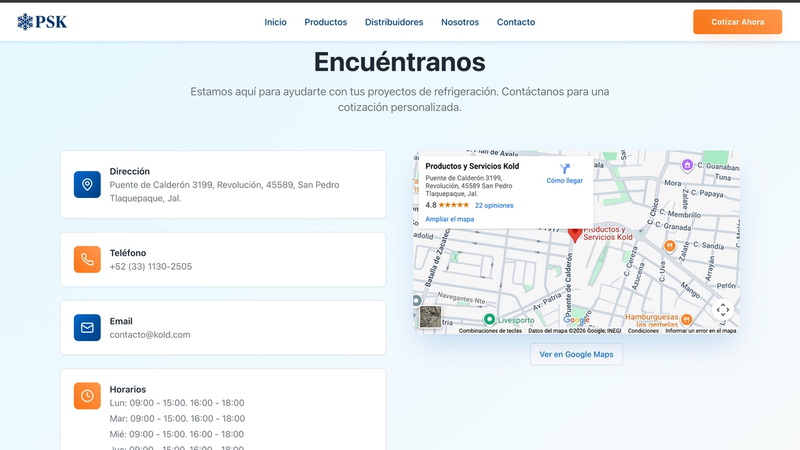
Task: Open the Inicio nav link
Action: coord(276,22)
